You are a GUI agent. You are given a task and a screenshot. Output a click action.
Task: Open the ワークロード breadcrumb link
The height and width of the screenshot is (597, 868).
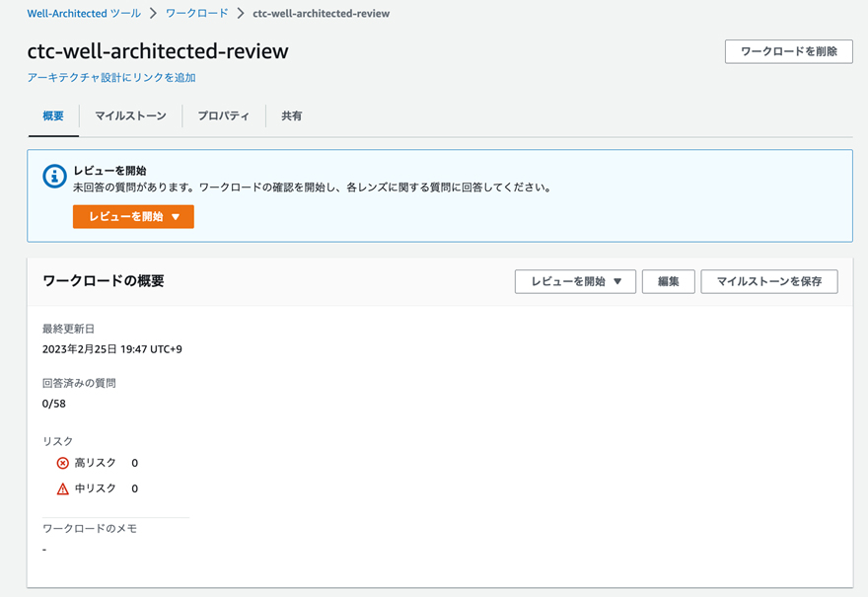click(x=197, y=13)
